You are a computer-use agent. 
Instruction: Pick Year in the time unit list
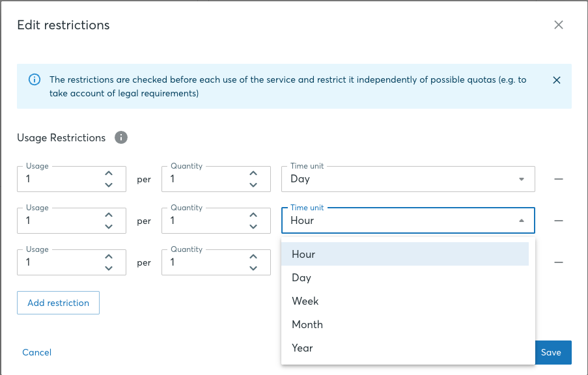(x=405, y=348)
